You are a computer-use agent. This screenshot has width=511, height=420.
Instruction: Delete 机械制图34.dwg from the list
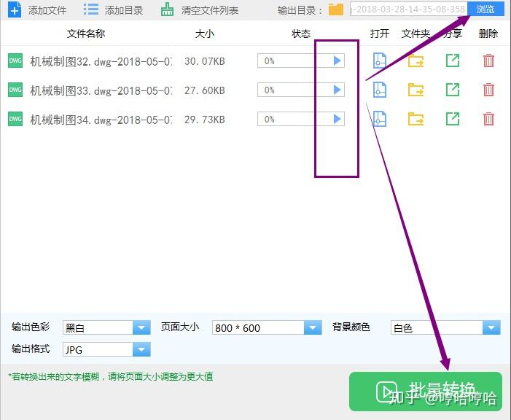(488, 119)
